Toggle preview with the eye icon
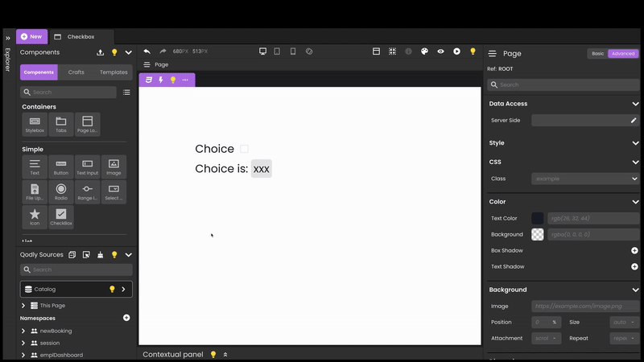 click(x=440, y=51)
